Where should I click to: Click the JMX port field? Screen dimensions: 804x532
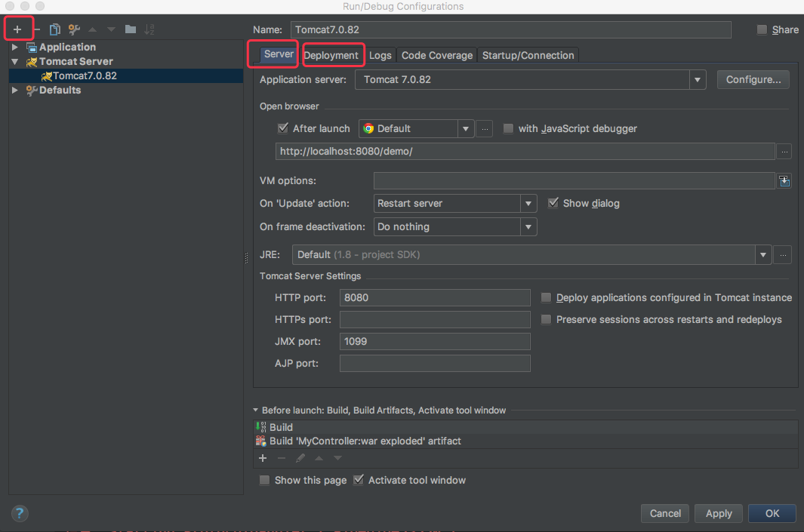click(x=435, y=341)
